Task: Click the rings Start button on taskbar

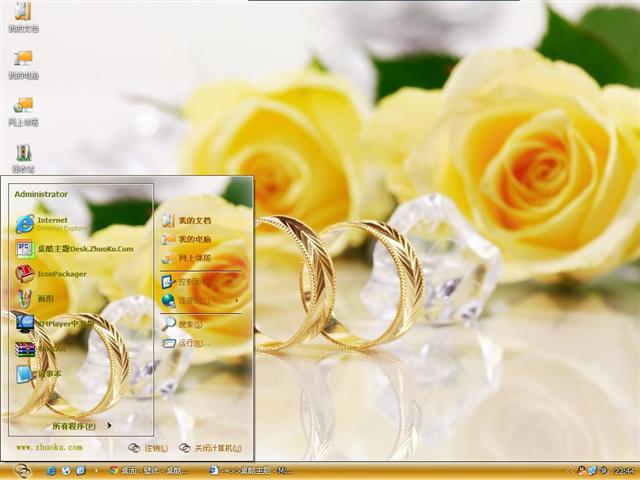Action: pos(22,471)
